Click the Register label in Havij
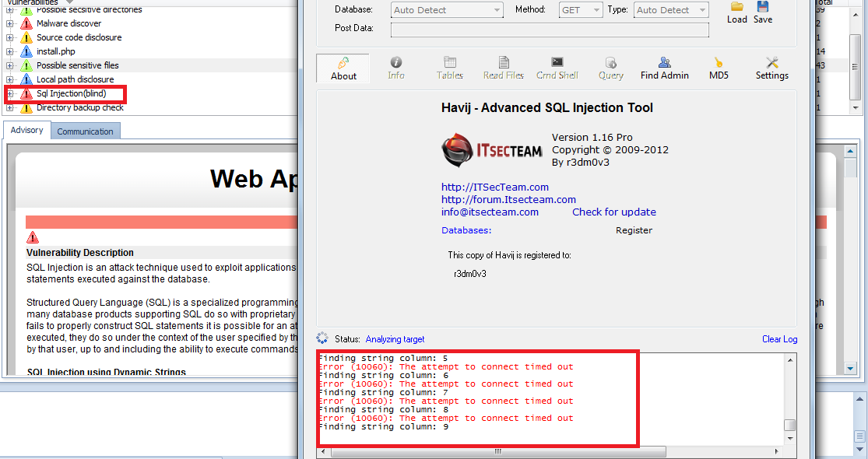868x459 pixels. coord(634,230)
